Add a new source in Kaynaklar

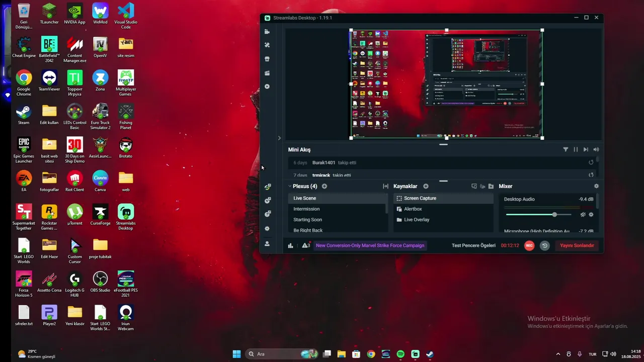click(426, 186)
